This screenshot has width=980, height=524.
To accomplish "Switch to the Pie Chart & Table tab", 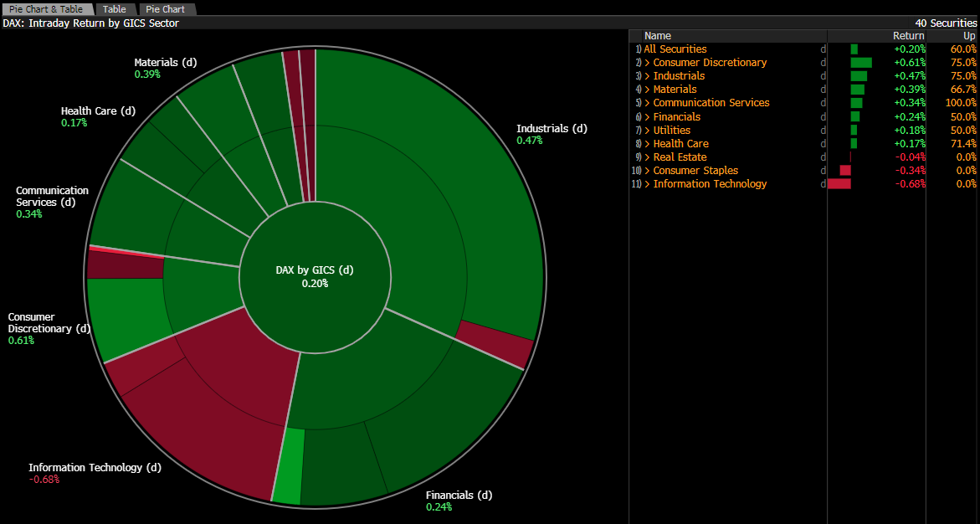I will point(46,9).
